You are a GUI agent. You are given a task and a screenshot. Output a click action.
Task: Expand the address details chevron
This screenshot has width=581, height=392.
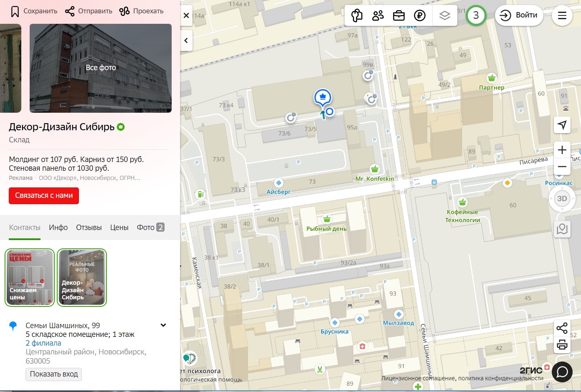(x=163, y=325)
